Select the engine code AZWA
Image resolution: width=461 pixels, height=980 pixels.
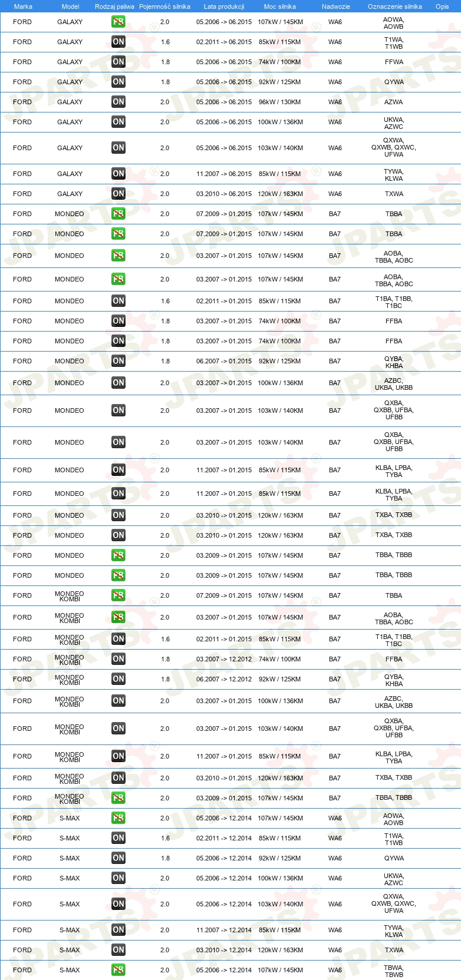[394, 102]
